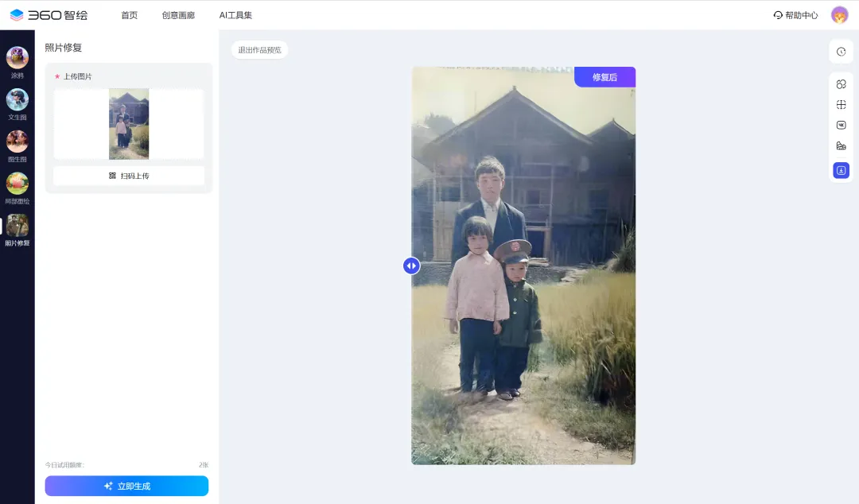Switch to 局部重绘 inpainting tool

pyautogui.click(x=17, y=184)
